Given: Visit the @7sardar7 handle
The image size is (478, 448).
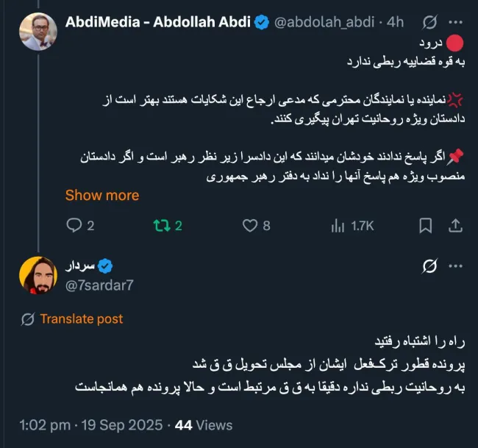Looking at the screenshot, I should click(x=99, y=285).
